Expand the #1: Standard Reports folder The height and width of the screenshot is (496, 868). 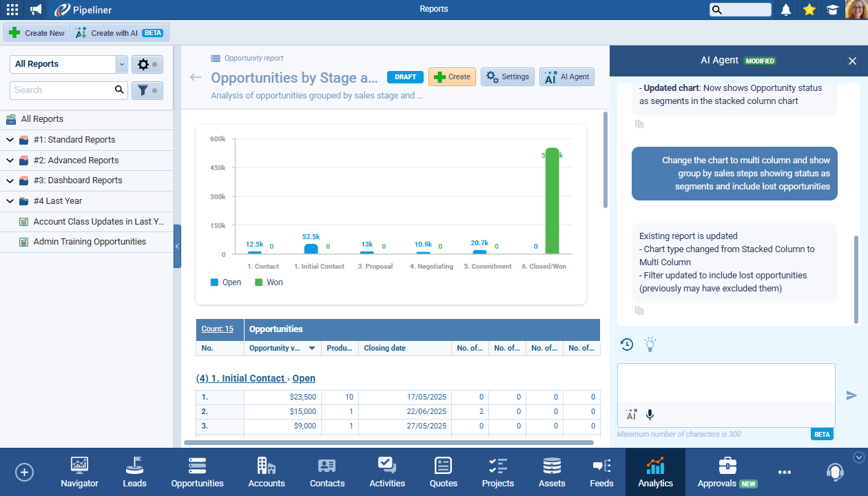(x=10, y=140)
